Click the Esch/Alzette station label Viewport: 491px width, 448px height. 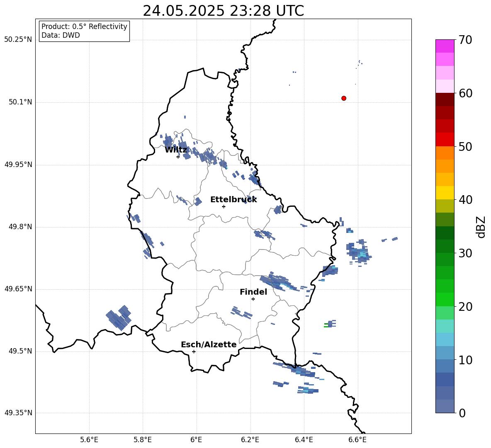[209, 344]
